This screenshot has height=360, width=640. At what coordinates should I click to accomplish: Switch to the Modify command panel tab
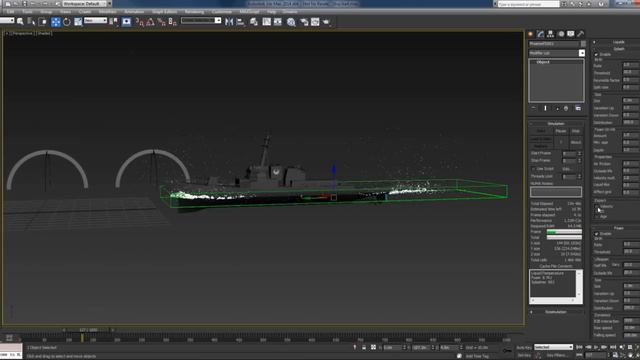pos(541,34)
